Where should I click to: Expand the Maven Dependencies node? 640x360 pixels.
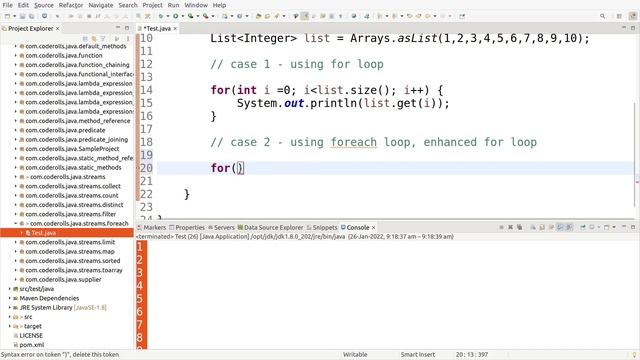(9, 298)
